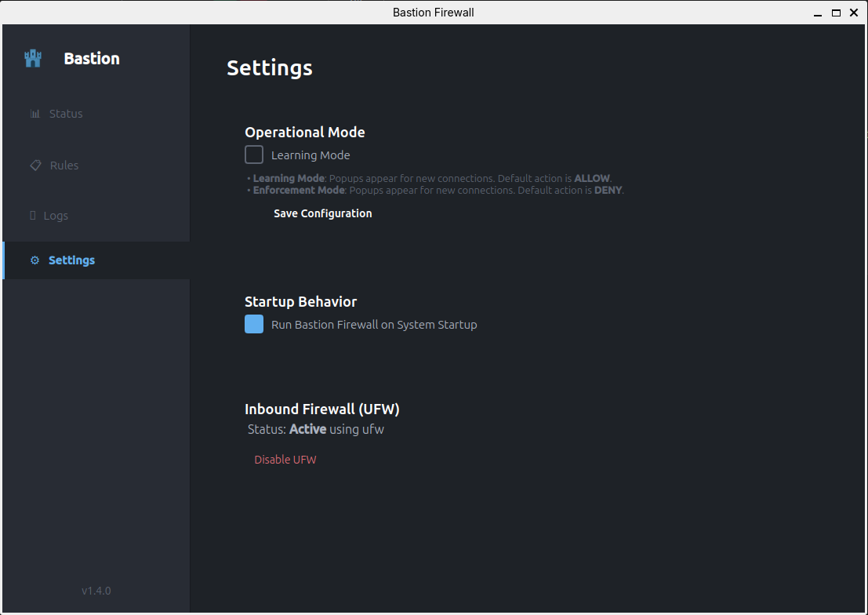Click the Settings gear icon in sidebar

coord(35,260)
